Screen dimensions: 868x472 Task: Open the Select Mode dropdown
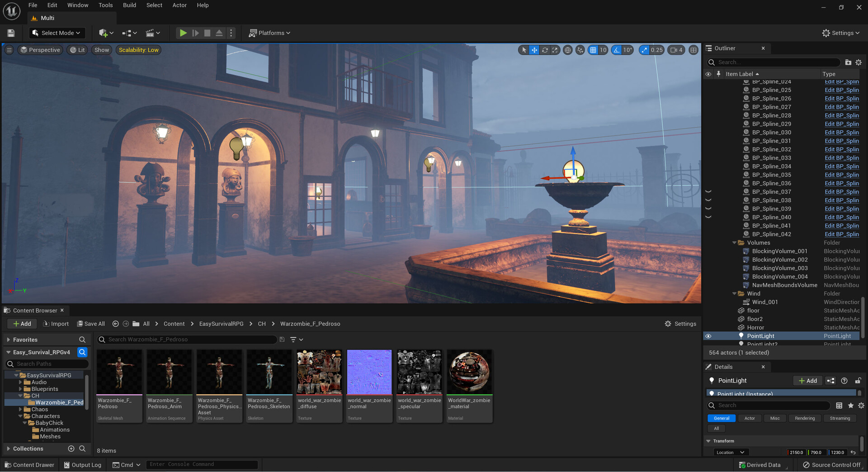pos(57,33)
